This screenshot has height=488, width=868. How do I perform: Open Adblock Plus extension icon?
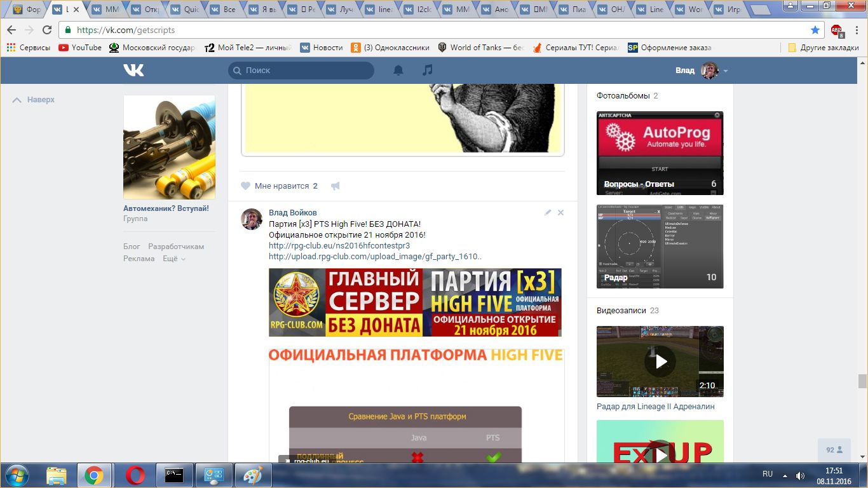coord(836,30)
